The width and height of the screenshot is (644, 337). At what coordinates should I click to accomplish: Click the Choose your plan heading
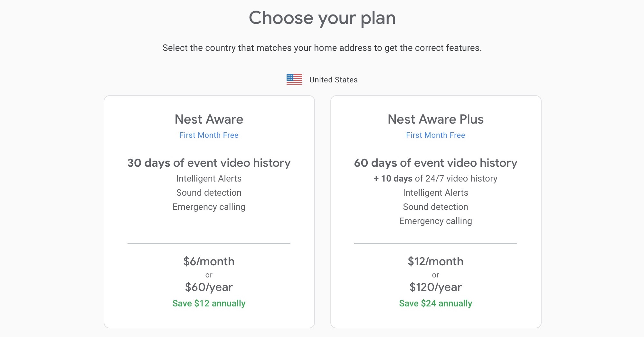323,18
